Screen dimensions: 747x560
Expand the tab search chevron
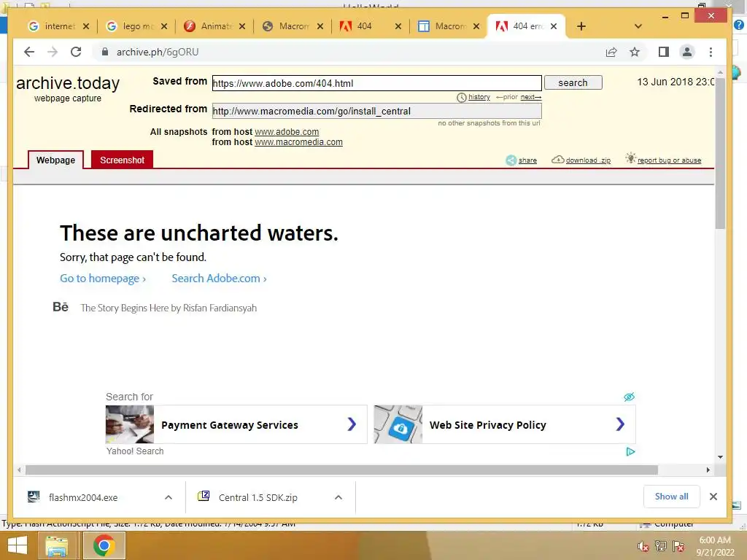pyautogui.click(x=638, y=26)
